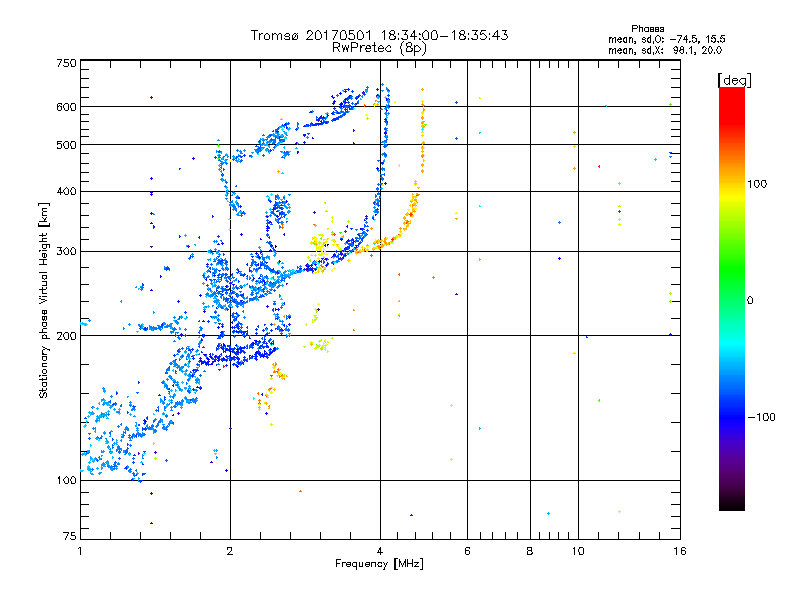The width and height of the screenshot is (800, 600).
Task: Click the y-axis tick label '750'
Action: tap(66, 63)
